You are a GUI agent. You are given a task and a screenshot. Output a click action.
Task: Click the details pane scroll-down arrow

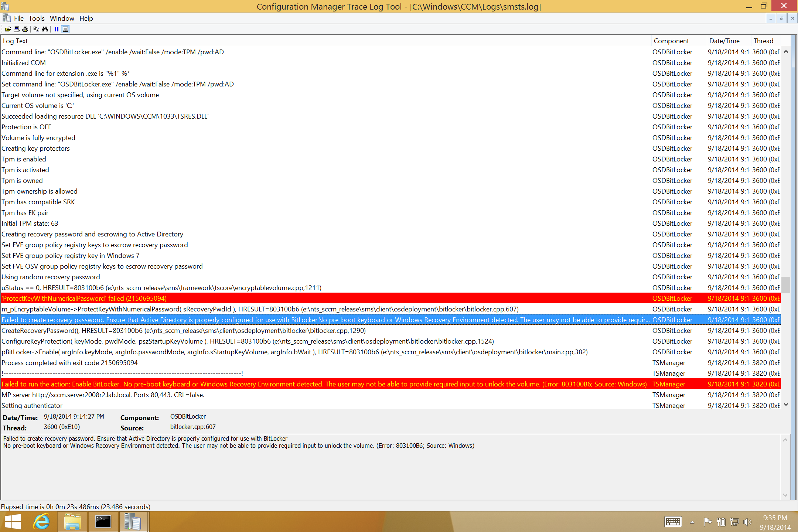[x=785, y=495]
